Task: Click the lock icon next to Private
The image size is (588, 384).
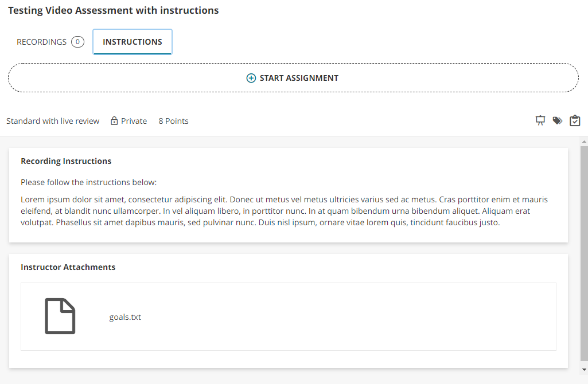Action: (x=114, y=120)
